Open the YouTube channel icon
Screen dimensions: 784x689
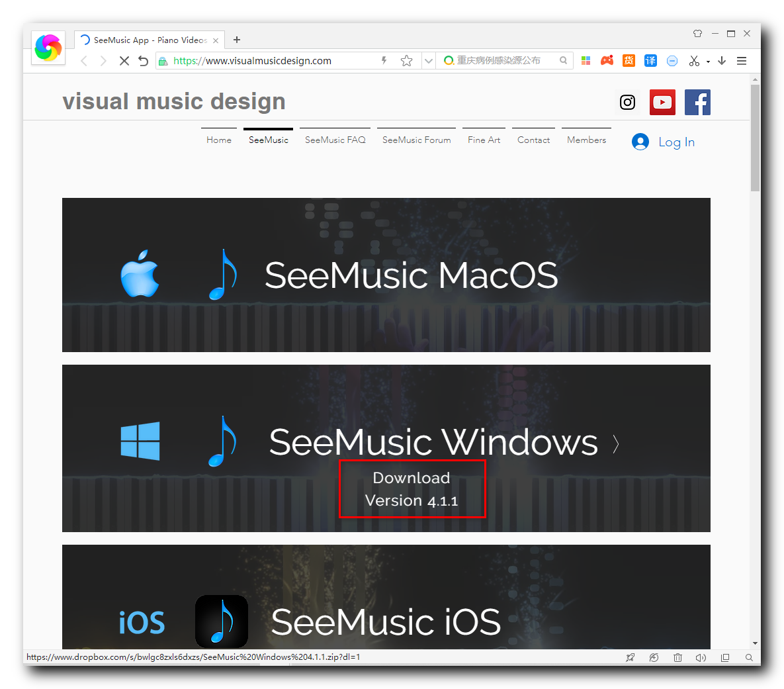coord(662,102)
